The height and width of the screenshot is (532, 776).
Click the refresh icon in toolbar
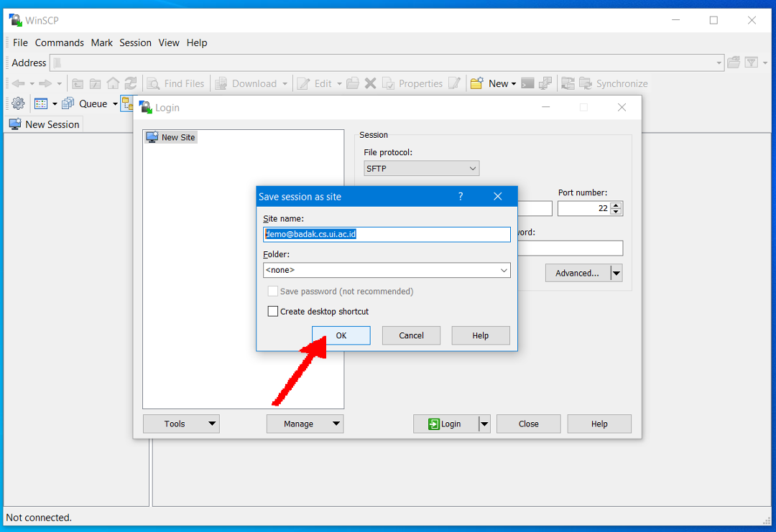(x=130, y=83)
